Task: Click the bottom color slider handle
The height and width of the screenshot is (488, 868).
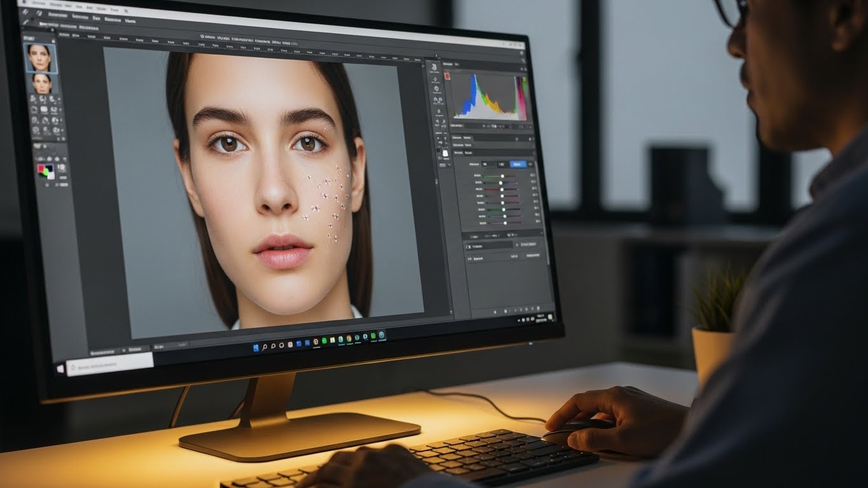Action: click(504, 222)
